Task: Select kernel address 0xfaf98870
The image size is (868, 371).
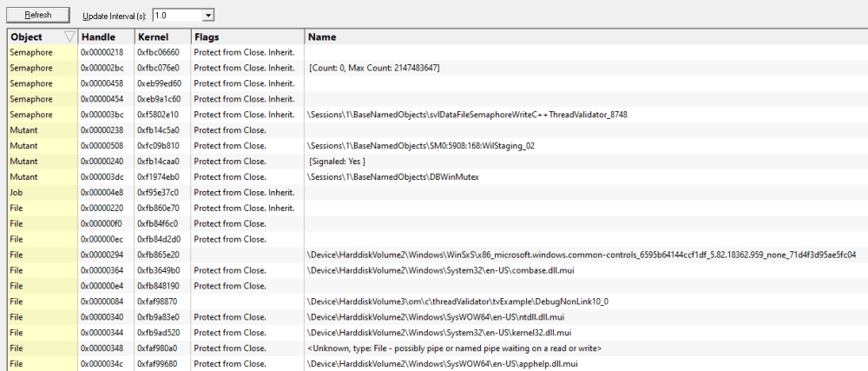Action: tap(158, 301)
